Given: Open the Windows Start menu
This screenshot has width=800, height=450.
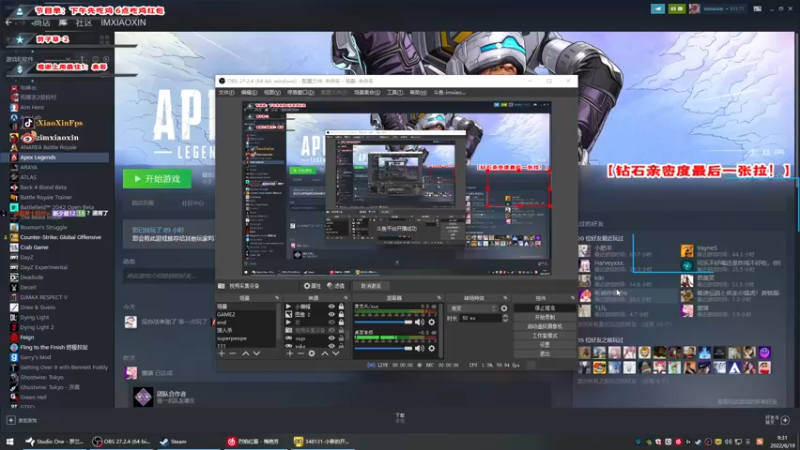Looking at the screenshot, I should (x=10, y=441).
